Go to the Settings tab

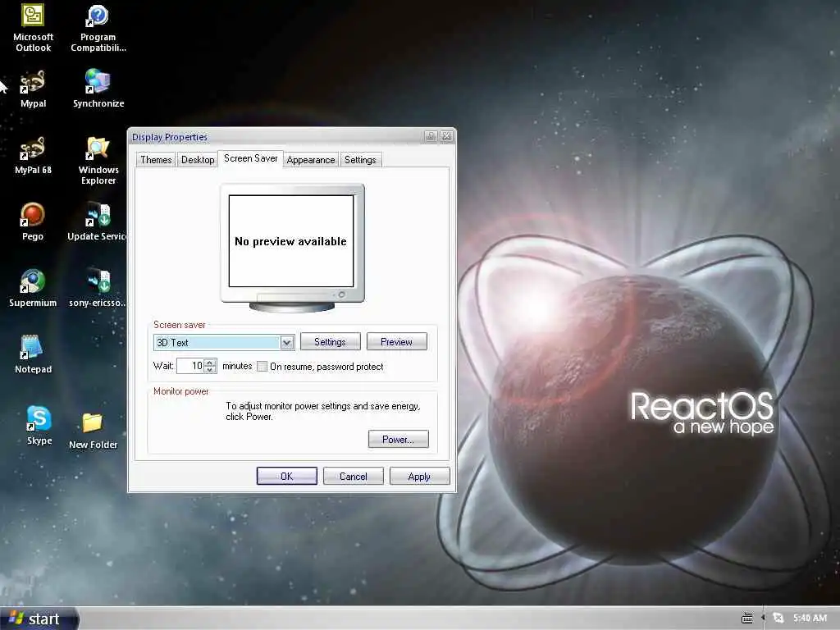click(x=360, y=160)
